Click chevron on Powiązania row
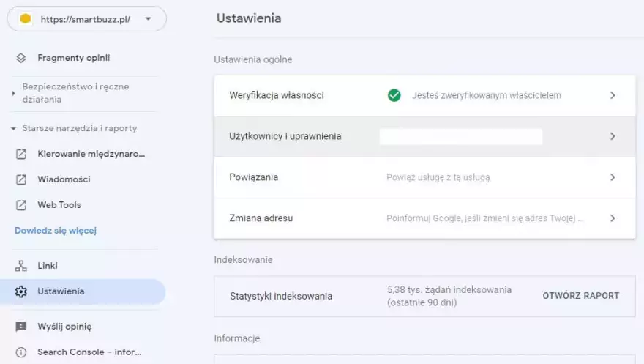The height and width of the screenshot is (364, 644). [x=613, y=177]
